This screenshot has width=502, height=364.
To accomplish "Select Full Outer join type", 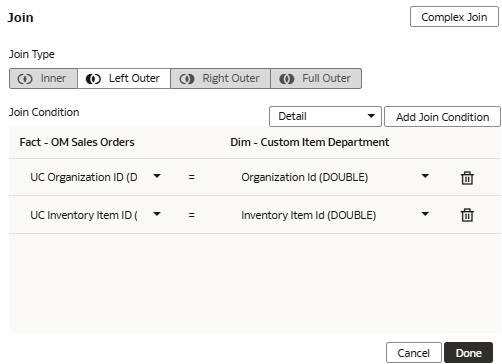I will pyautogui.click(x=316, y=79).
